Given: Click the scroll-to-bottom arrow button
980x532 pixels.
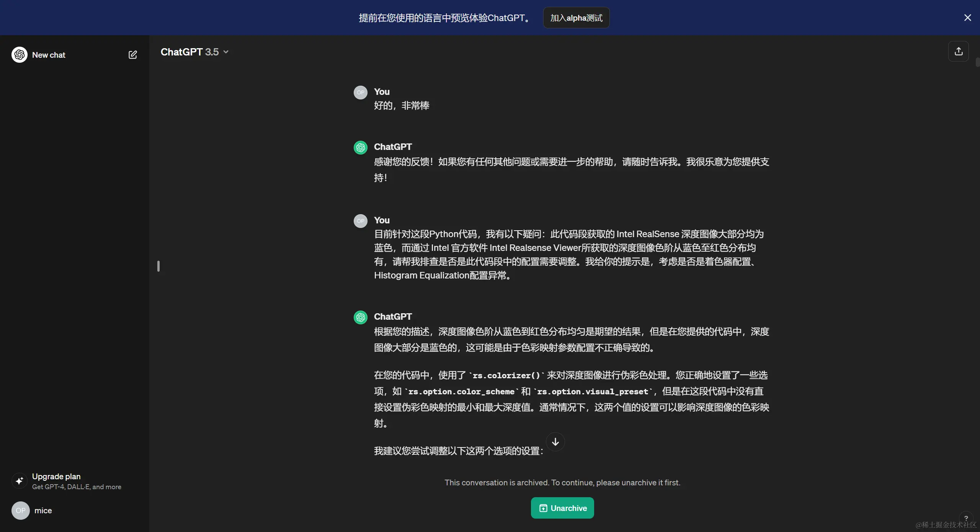Looking at the screenshot, I should tap(555, 442).
